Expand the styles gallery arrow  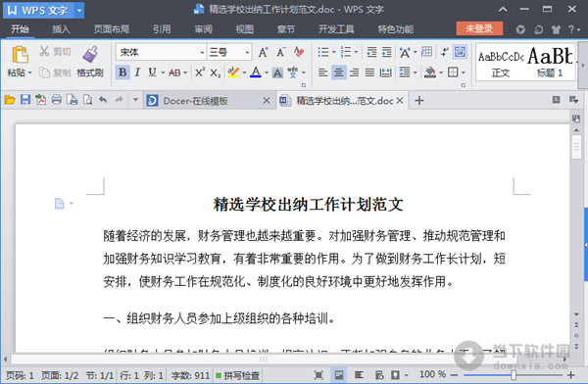[583, 66]
